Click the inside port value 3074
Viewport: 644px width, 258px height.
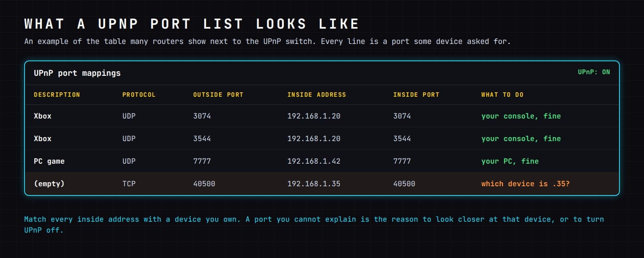pos(402,116)
